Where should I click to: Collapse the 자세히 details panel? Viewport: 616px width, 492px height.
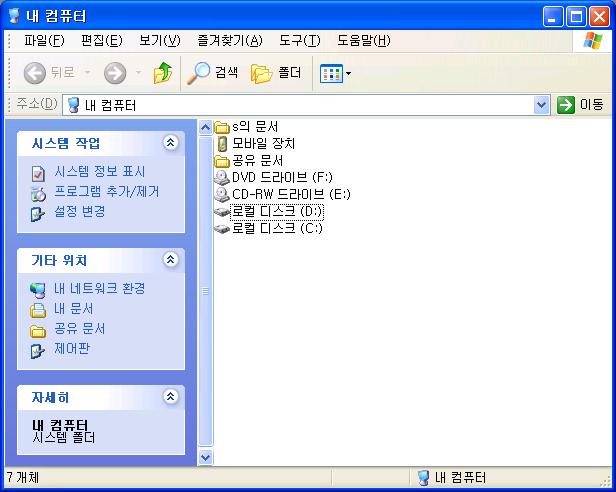pyautogui.click(x=170, y=396)
